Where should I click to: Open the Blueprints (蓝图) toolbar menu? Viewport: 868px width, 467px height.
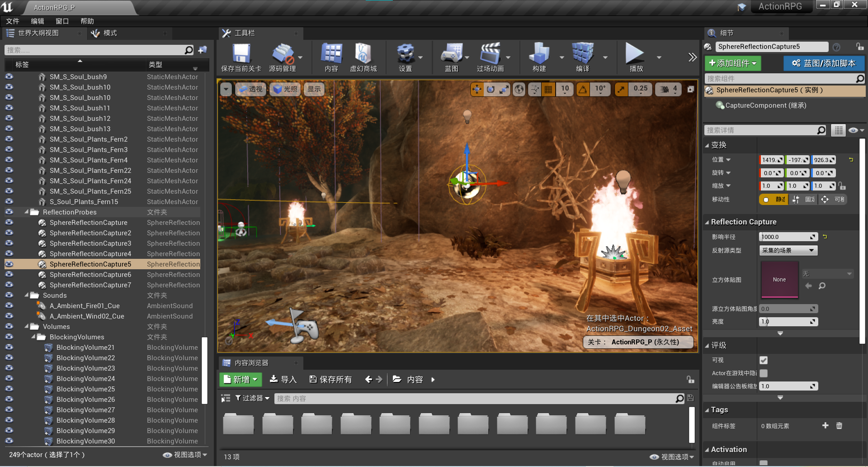coord(451,57)
